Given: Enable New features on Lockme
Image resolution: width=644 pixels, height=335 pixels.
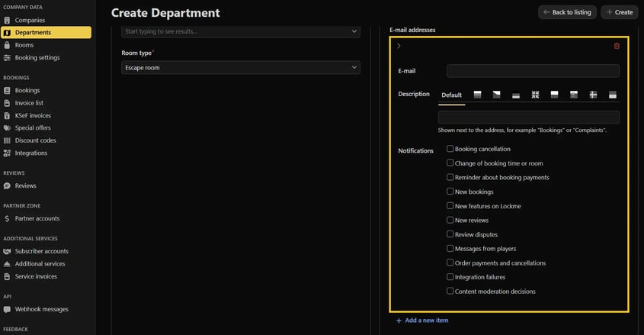Looking at the screenshot, I should tap(450, 206).
